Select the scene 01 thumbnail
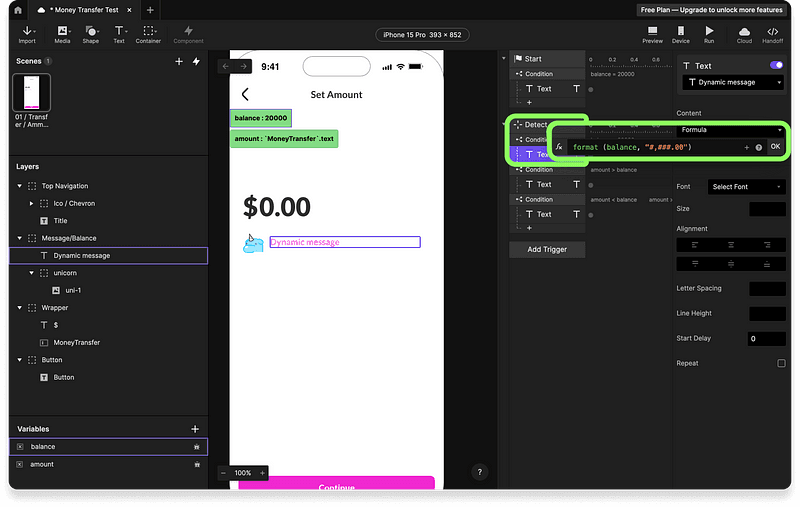Image resolution: width=800 pixels, height=507 pixels. coord(31,92)
